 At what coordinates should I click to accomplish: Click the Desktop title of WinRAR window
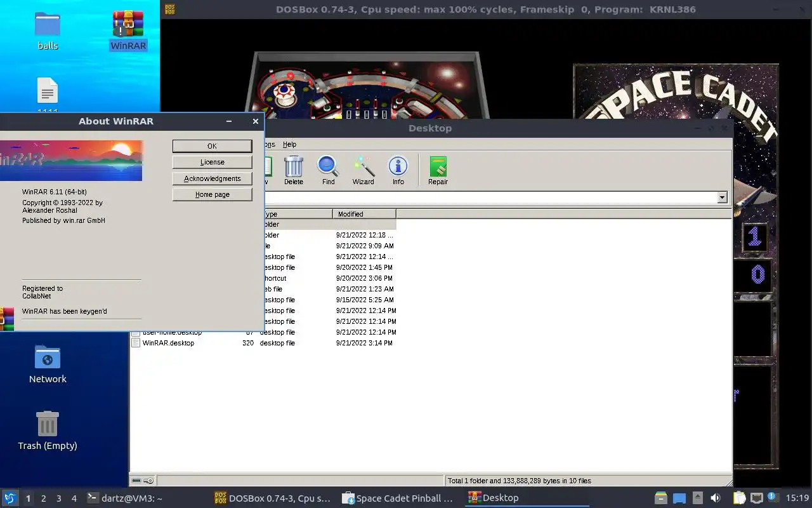pos(430,128)
